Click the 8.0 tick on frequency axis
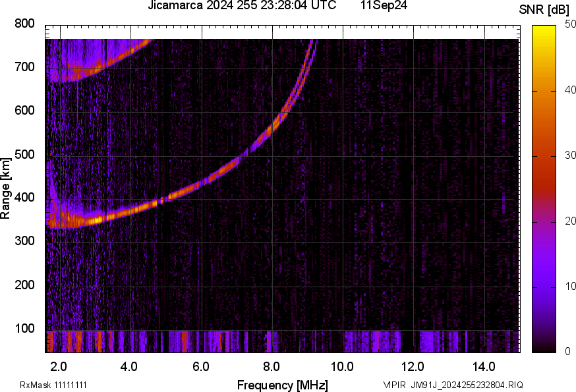The width and height of the screenshot is (576, 392). pyautogui.click(x=272, y=366)
